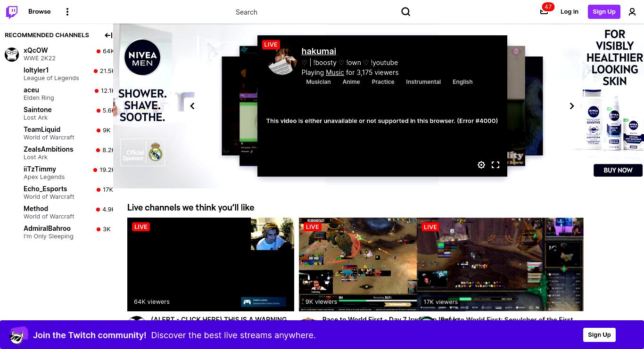
Task: Click the LIVE badge on featured video
Action: tap(271, 45)
